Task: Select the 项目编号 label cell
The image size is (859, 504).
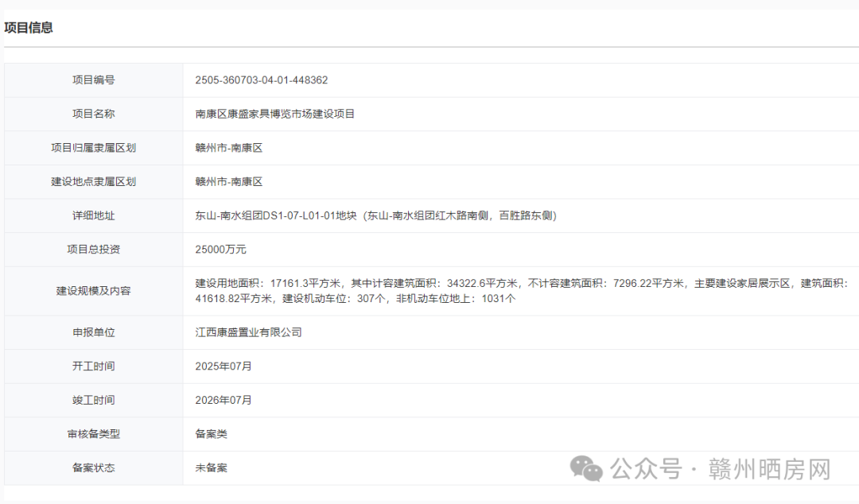Action: 94,80
